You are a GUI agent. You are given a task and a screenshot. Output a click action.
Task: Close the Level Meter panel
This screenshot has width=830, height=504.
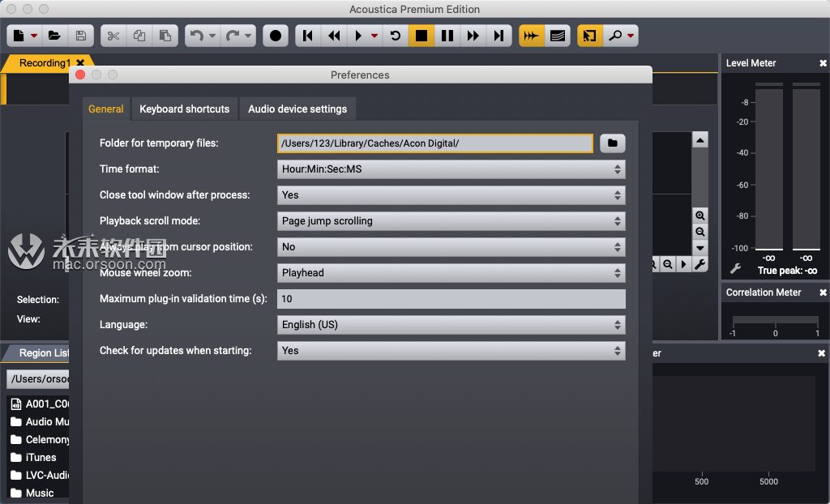pos(823,63)
